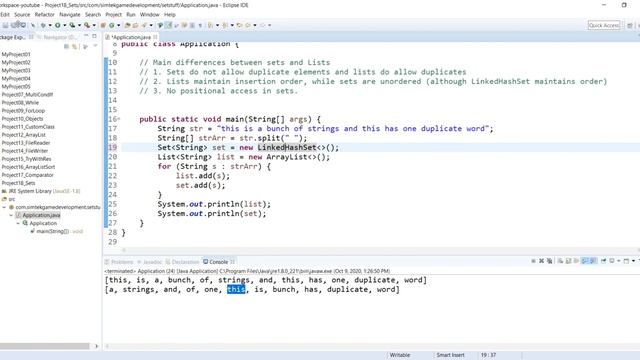Open the Project menu

pos(113,14)
